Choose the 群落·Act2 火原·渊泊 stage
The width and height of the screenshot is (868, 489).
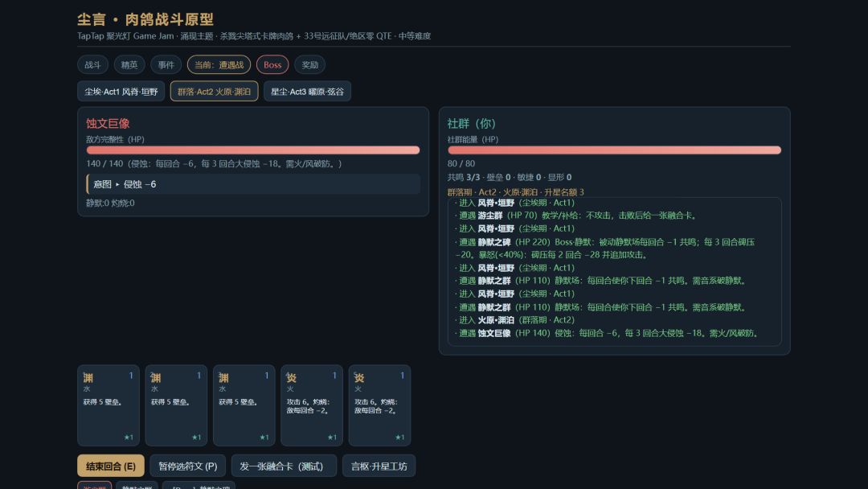click(215, 92)
